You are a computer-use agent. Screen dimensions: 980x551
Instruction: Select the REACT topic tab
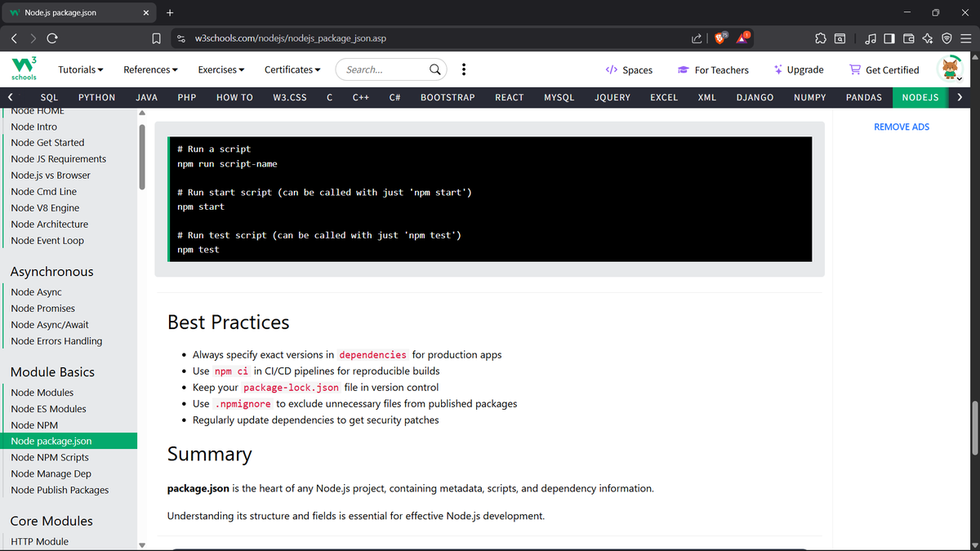(510, 97)
